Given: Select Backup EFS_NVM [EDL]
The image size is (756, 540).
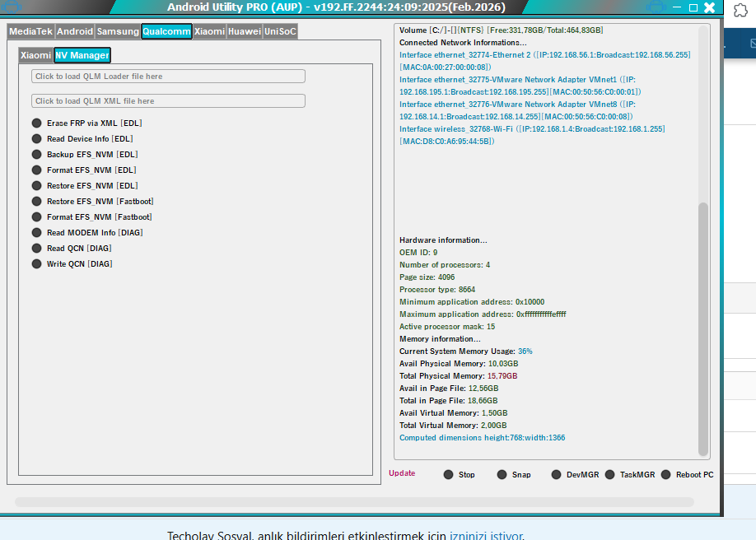Looking at the screenshot, I should tap(85, 154).
